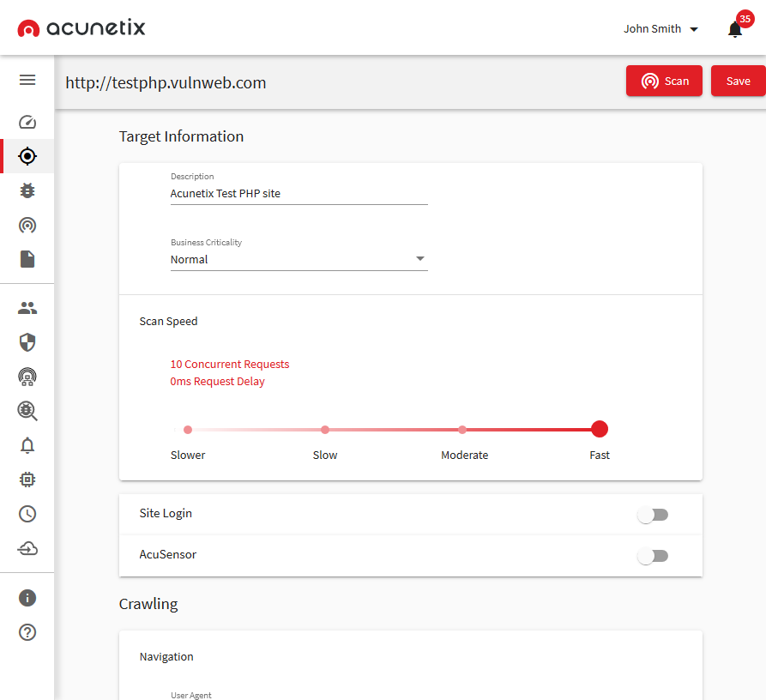Image resolution: width=766 pixels, height=700 pixels.
Task: Click the red Scan button
Action: [x=664, y=81]
